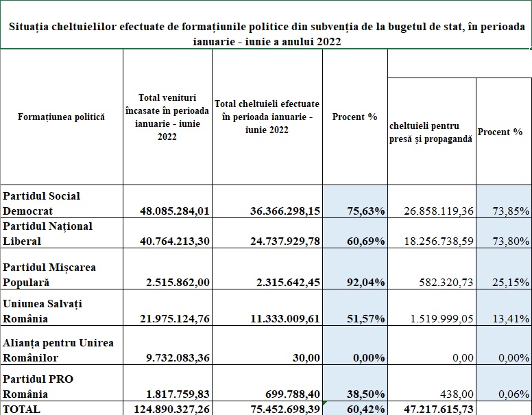Select the value 2.315.642,45
Screen dimensions: 532x415
coord(267,269)
